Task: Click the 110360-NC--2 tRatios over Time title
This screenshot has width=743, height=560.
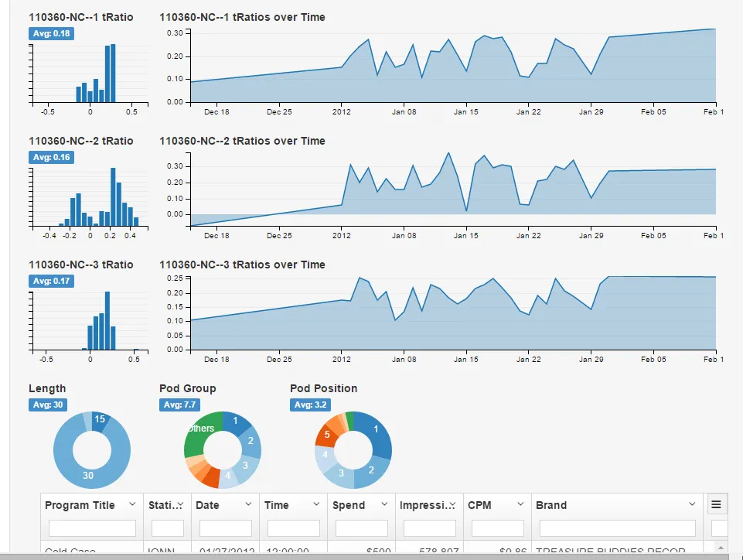Action: click(242, 142)
